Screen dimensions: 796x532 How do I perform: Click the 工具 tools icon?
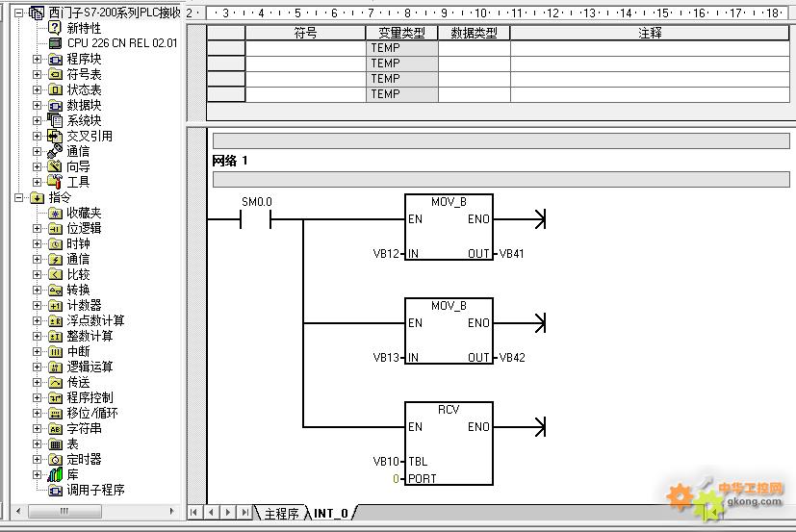pyautogui.click(x=55, y=181)
